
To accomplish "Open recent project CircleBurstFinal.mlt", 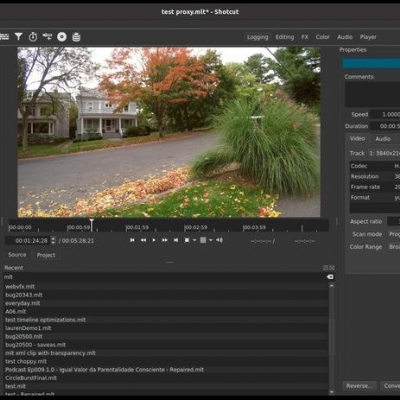I will tap(166, 378).
